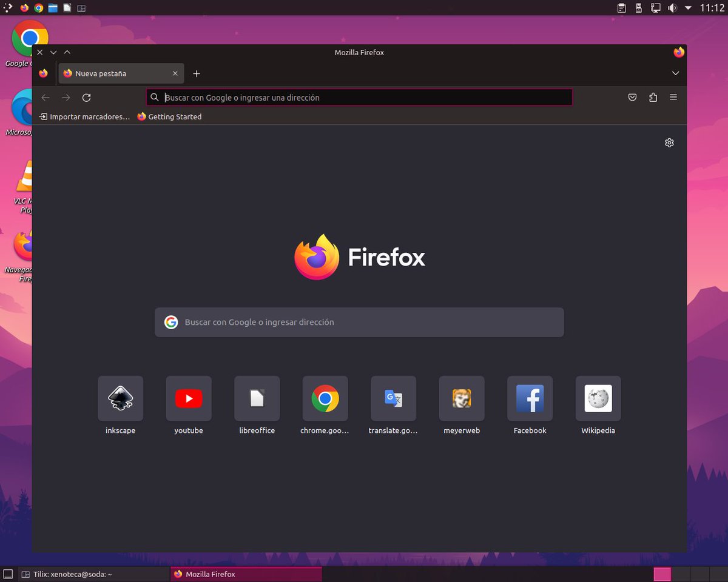
Task: Open the inkscape shortcut tile
Action: (x=121, y=398)
